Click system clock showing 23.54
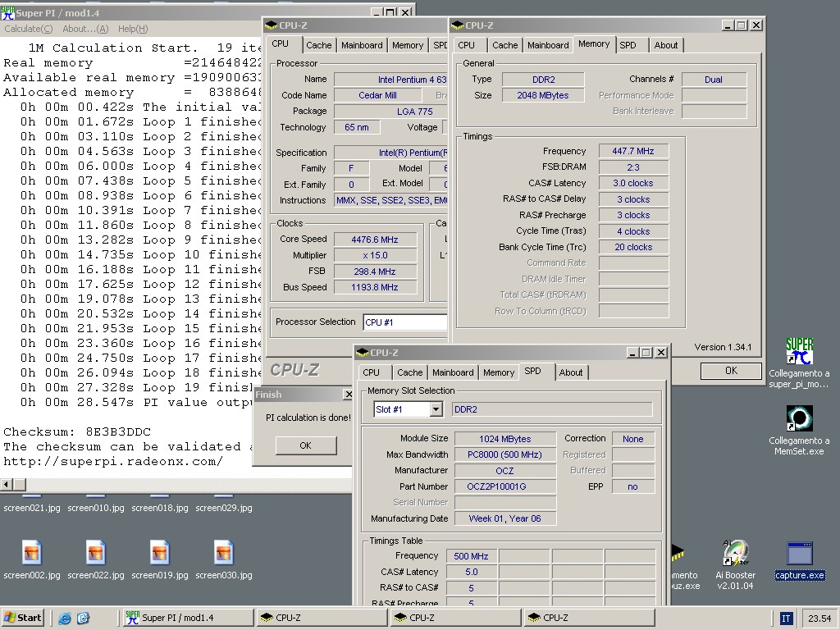Image resolution: width=840 pixels, height=630 pixels. (819, 619)
